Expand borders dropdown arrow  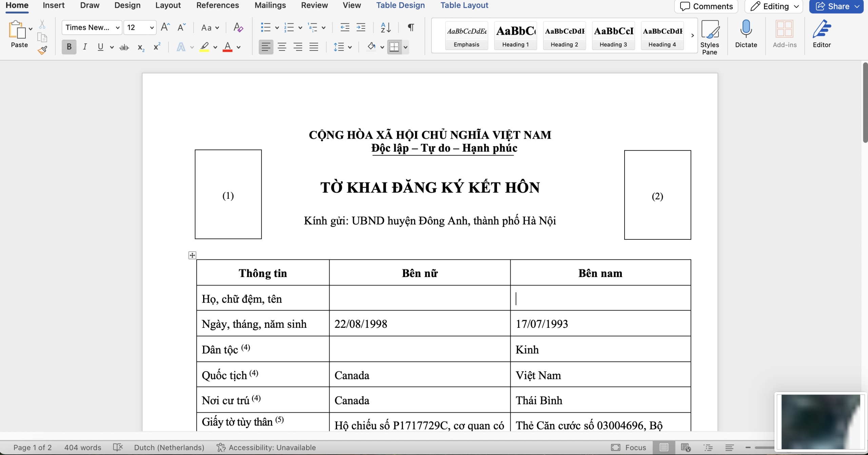click(405, 47)
